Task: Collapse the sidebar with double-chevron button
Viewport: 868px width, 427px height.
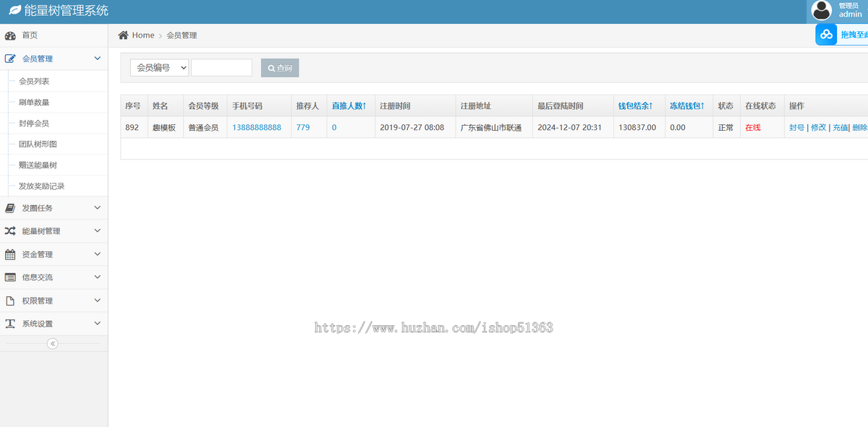Action: point(52,344)
